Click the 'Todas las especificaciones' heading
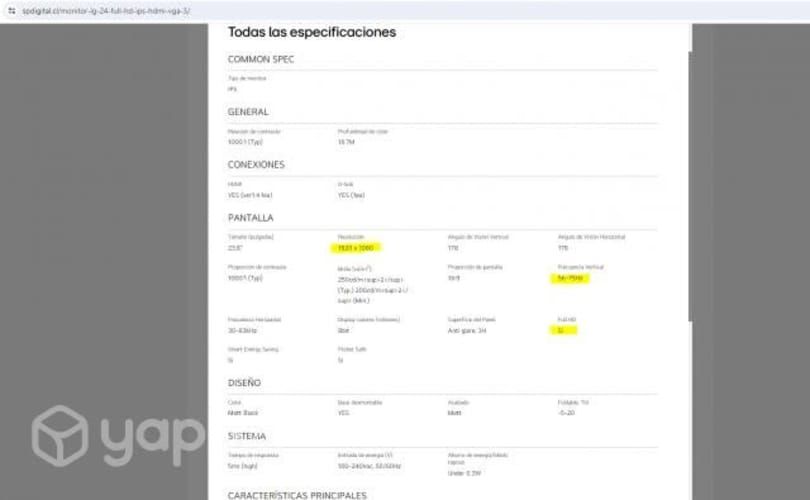 [x=311, y=32]
